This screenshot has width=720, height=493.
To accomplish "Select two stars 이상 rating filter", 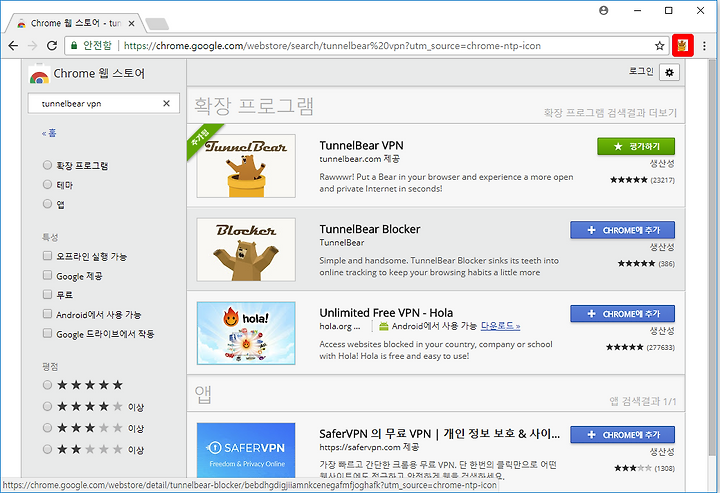I will (x=47, y=449).
